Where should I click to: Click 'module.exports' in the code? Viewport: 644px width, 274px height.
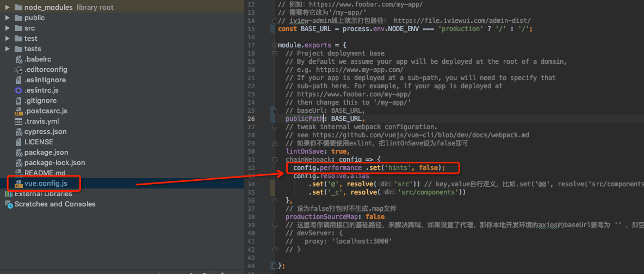[305, 45]
